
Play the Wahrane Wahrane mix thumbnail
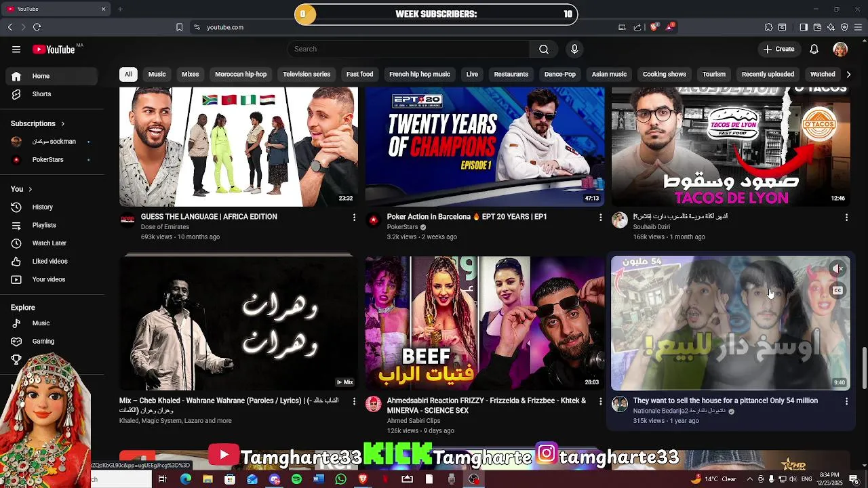(x=238, y=323)
